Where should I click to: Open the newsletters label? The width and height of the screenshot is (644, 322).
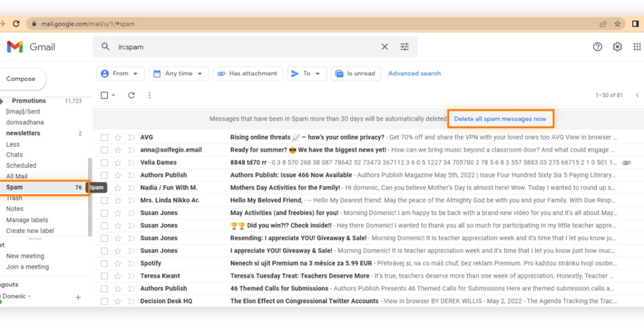coord(23,133)
